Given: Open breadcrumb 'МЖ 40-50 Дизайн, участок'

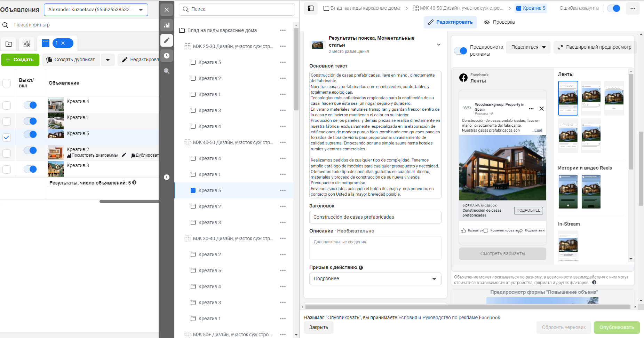Looking at the screenshot, I should click(x=458, y=8).
